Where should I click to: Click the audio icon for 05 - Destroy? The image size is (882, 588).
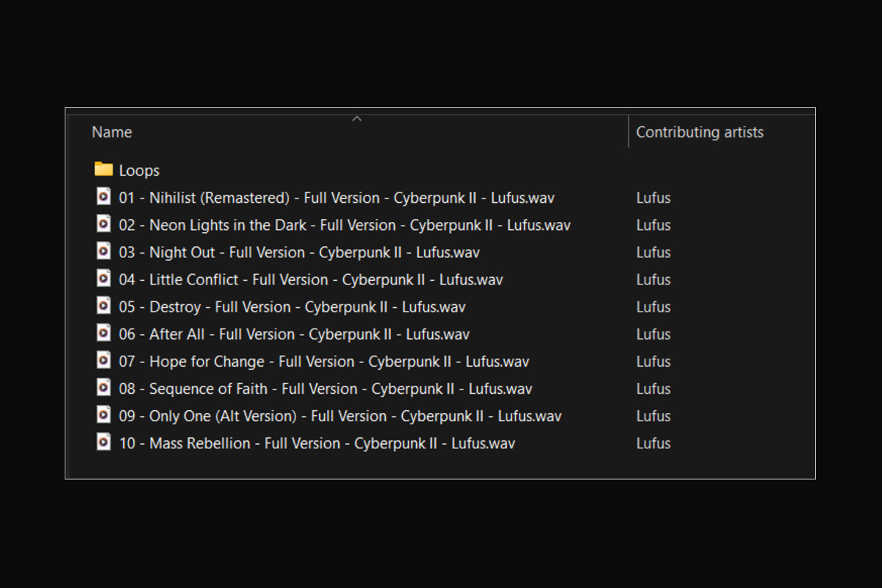104,306
